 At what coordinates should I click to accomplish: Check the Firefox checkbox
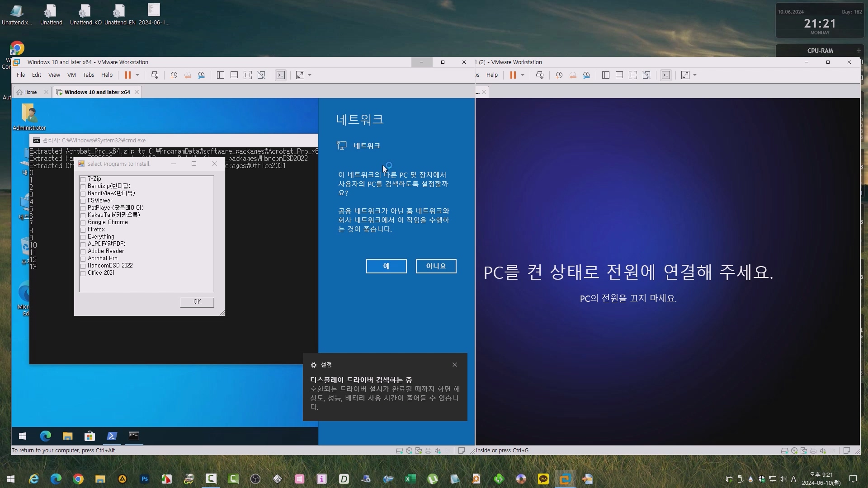[83, 230]
